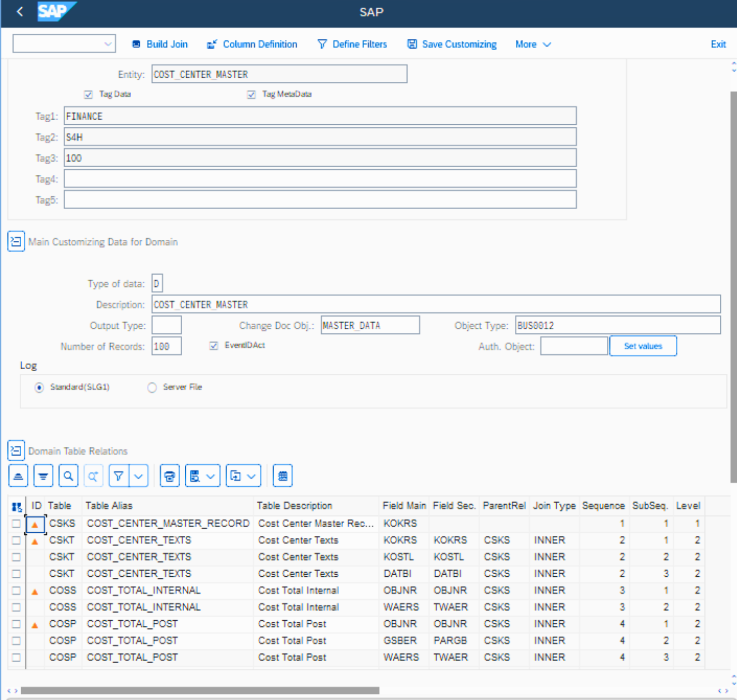Viewport: 737px width, 700px height.
Task: Select the Server File log option
Action: point(152,387)
